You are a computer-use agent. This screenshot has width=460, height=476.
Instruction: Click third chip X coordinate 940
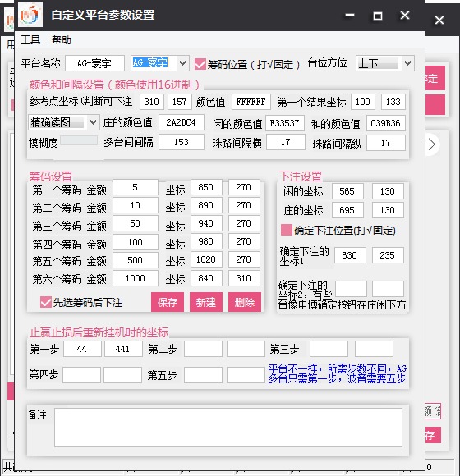coord(206,223)
